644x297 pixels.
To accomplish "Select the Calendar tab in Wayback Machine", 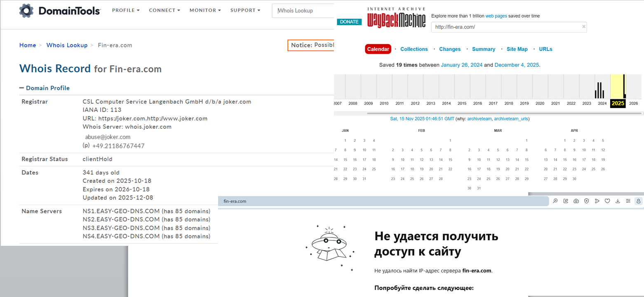I will coord(378,49).
